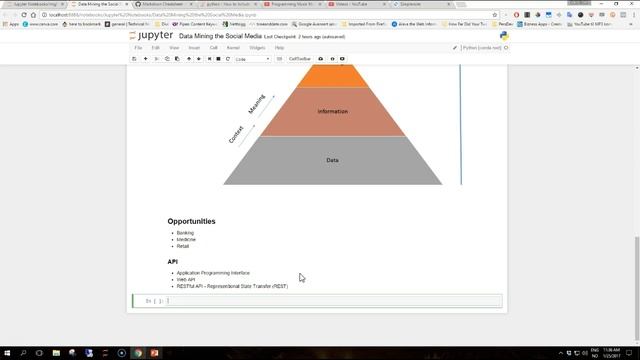Click the Python conda root kernel label
Viewport: 640px width, 360px height.
coord(482,48)
